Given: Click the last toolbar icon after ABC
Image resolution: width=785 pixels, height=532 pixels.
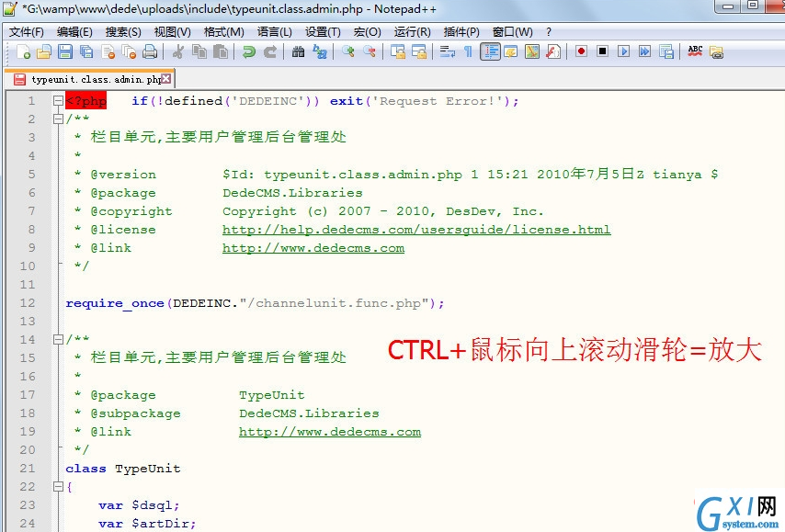Looking at the screenshot, I should click(x=716, y=51).
